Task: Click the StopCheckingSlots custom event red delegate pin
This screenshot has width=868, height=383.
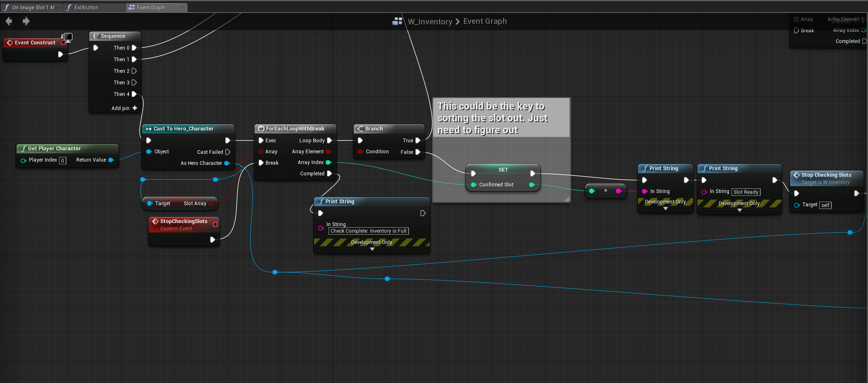Action: (215, 224)
